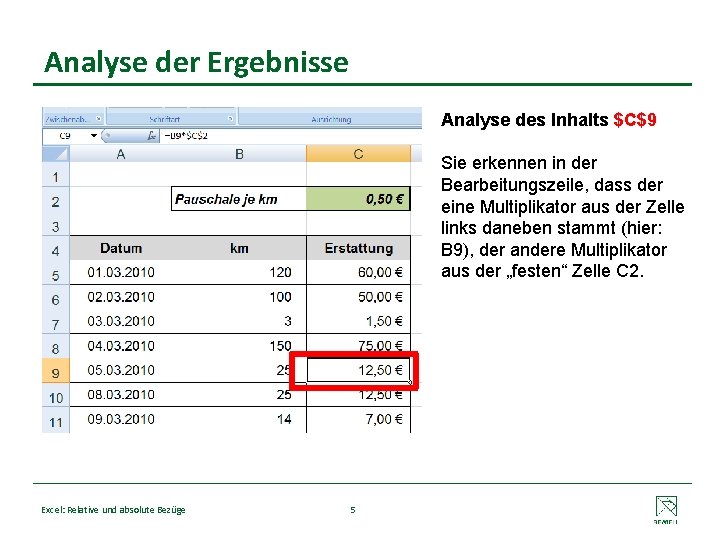Image resolution: width=720 pixels, height=540 pixels.
Task: Select column header B
Action: (239, 154)
